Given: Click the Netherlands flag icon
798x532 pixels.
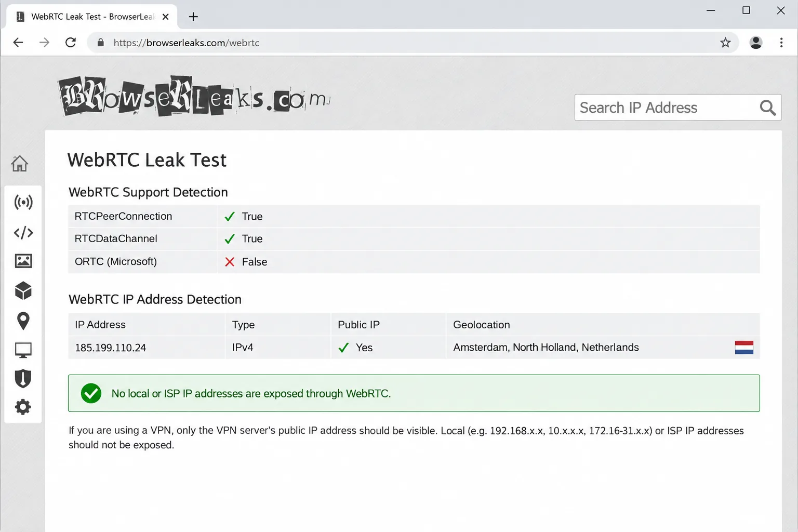Looking at the screenshot, I should click(744, 348).
